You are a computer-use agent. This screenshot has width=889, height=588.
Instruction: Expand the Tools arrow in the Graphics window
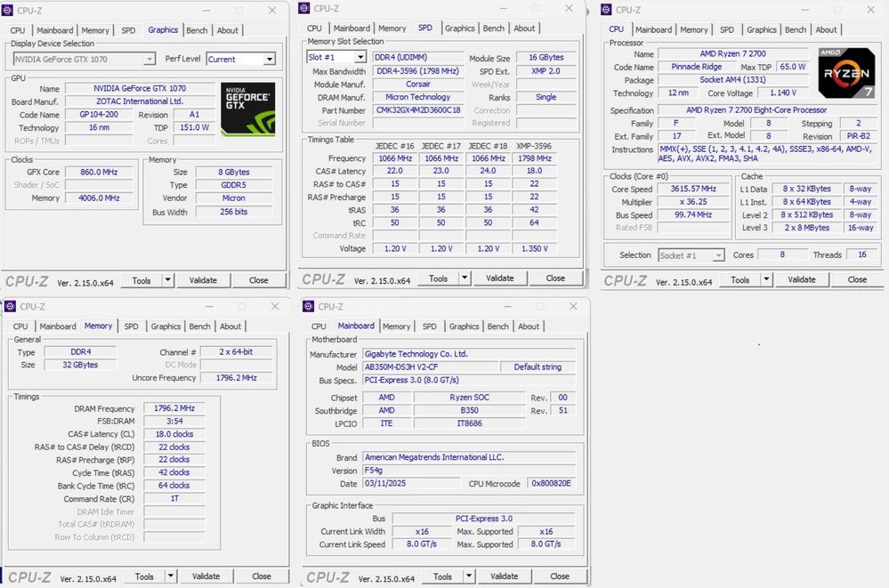click(x=167, y=280)
